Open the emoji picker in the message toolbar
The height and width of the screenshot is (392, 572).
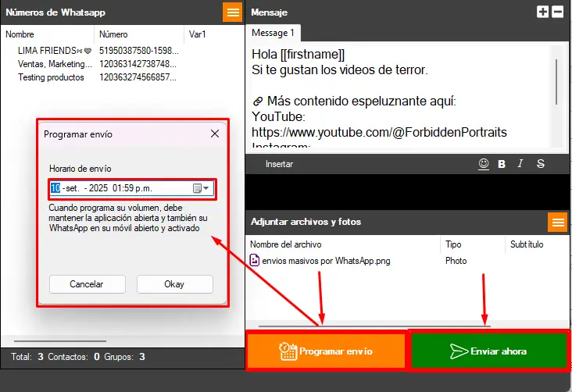tap(484, 164)
